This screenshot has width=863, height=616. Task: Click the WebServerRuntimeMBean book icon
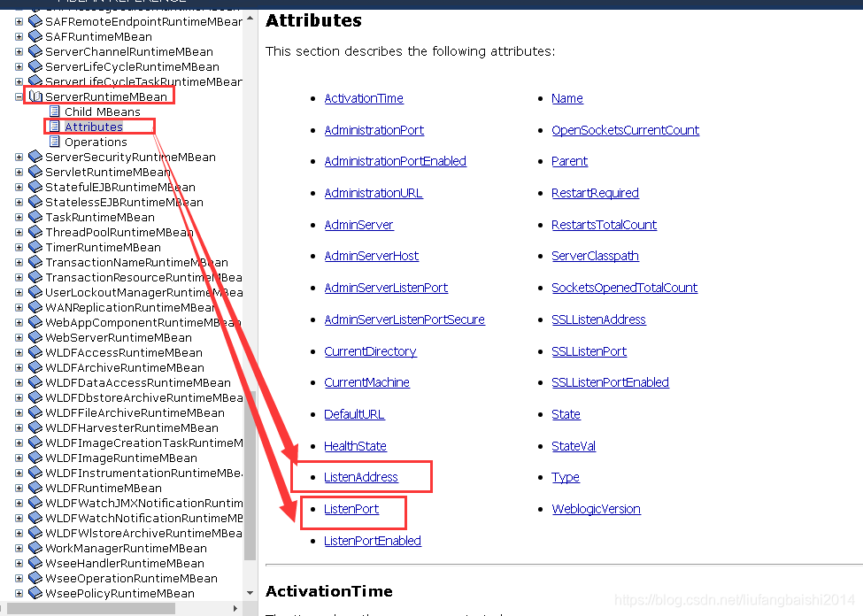click(x=35, y=337)
